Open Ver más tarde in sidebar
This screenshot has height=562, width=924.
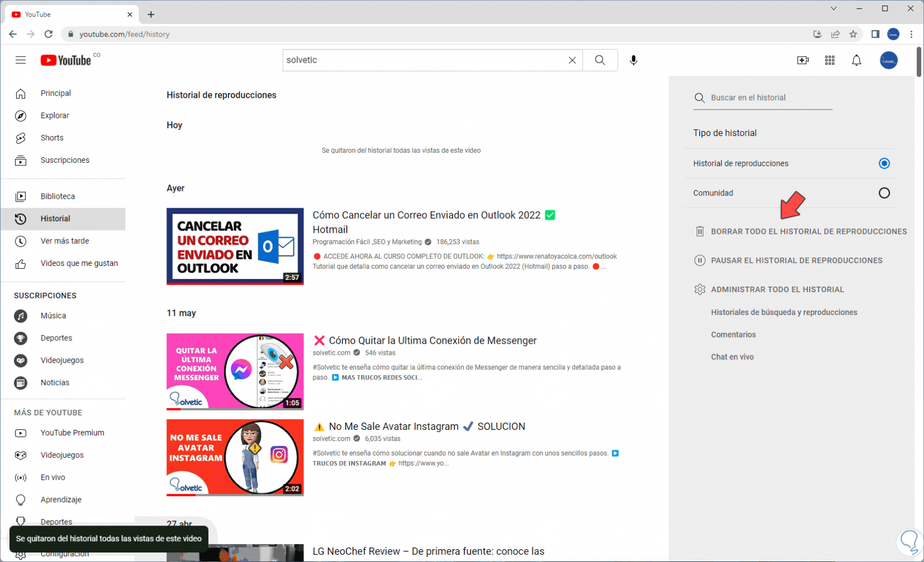pos(63,241)
